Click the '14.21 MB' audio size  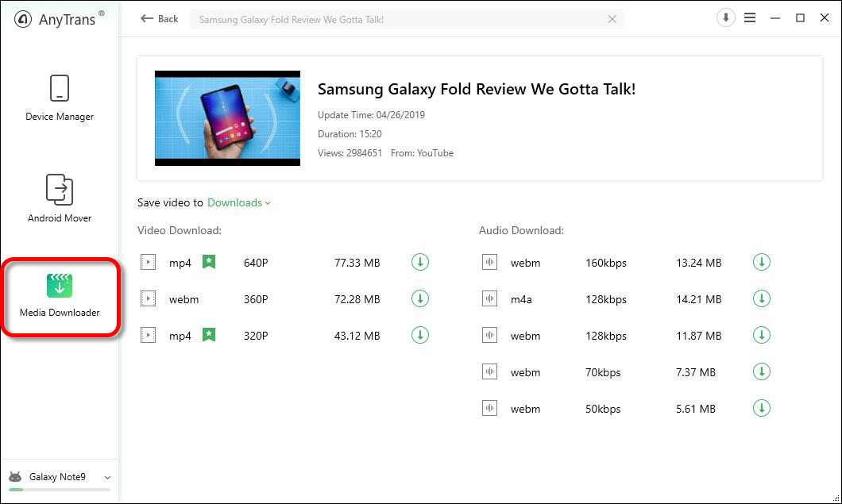pyautogui.click(x=699, y=299)
